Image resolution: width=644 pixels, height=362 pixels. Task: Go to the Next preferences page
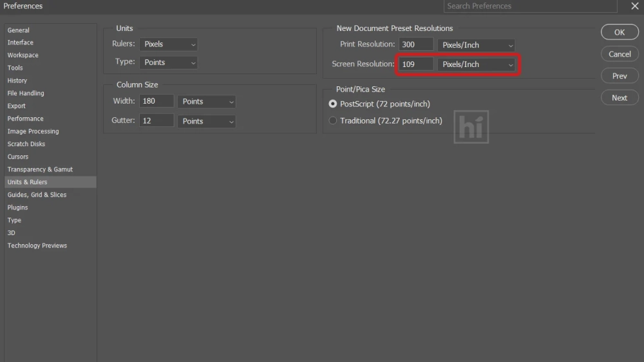(619, 98)
